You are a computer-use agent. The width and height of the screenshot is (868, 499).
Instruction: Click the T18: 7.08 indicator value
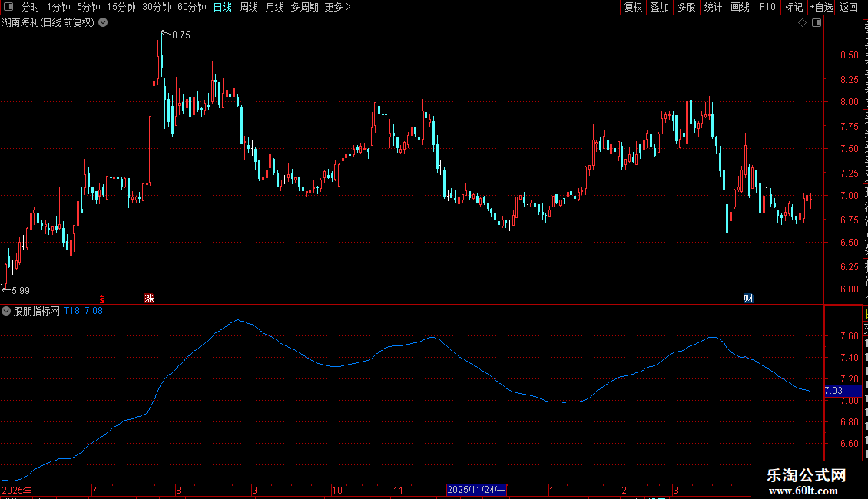point(83,311)
